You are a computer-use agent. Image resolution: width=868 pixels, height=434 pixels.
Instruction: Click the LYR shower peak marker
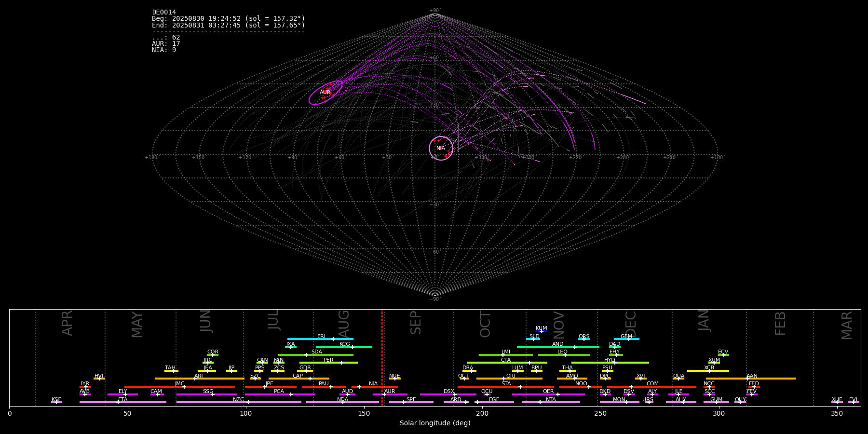86,387
